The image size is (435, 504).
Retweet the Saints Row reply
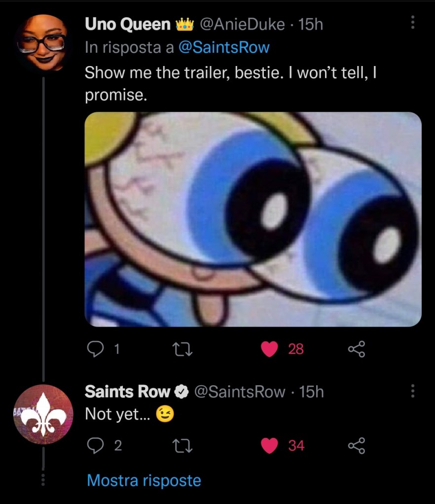(181, 446)
